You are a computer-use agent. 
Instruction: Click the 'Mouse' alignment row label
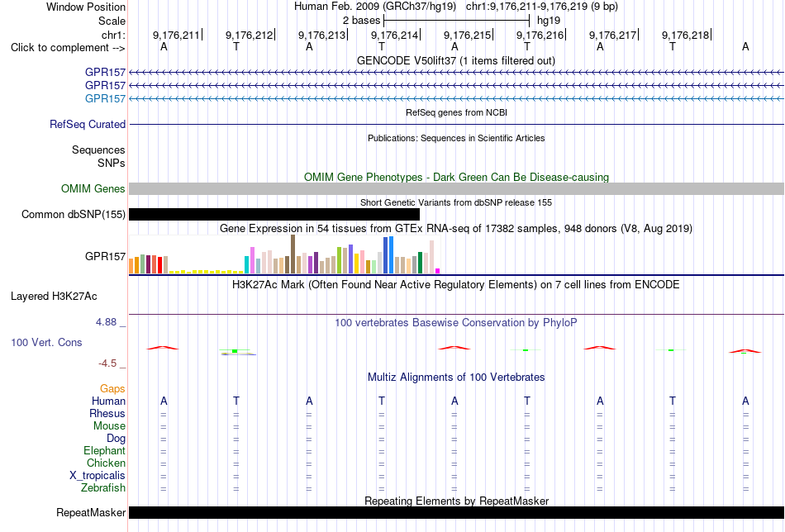click(109, 426)
